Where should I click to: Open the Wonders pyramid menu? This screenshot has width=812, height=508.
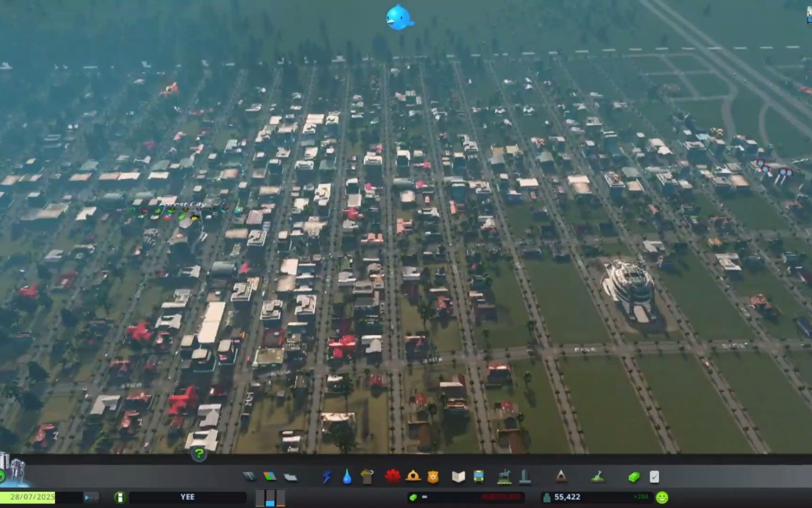tap(561, 477)
